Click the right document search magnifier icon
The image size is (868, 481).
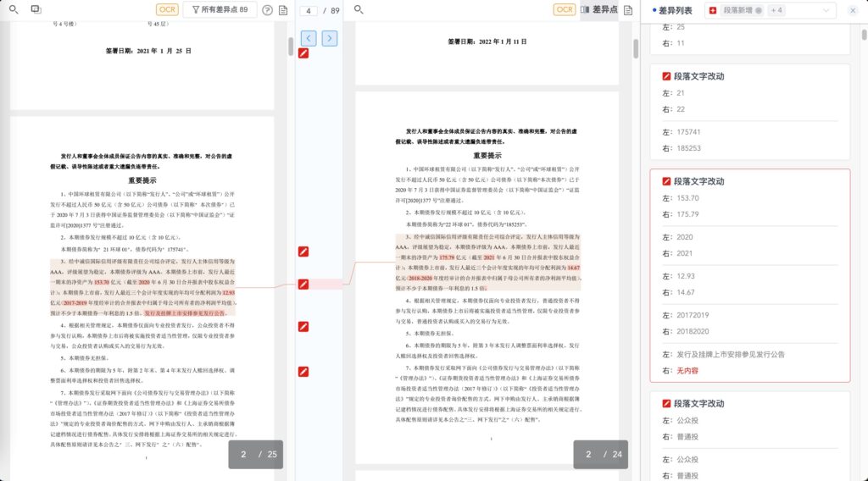359,9
